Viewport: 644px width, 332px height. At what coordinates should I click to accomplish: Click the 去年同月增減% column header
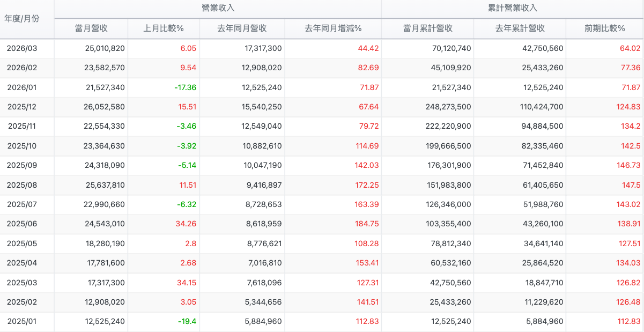tap(333, 28)
